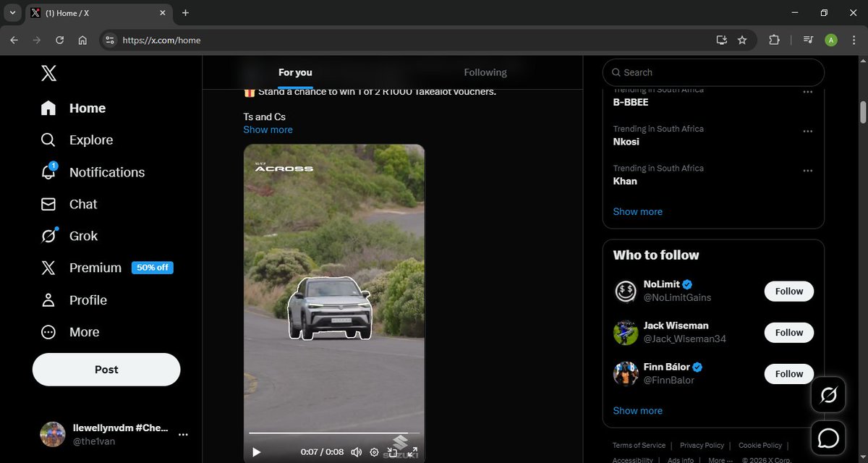Reload the page
The image size is (868, 463).
(59, 41)
